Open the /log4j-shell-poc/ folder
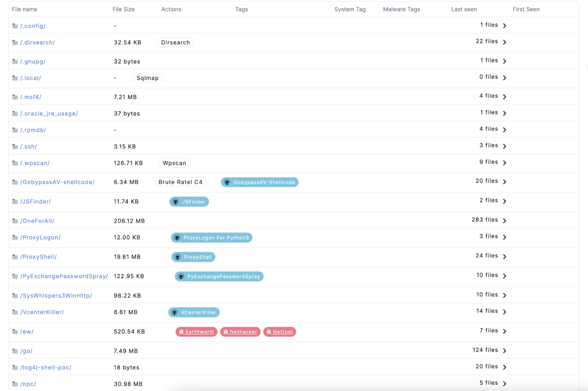Image resolution: width=588 pixels, height=391 pixels. tap(46, 367)
